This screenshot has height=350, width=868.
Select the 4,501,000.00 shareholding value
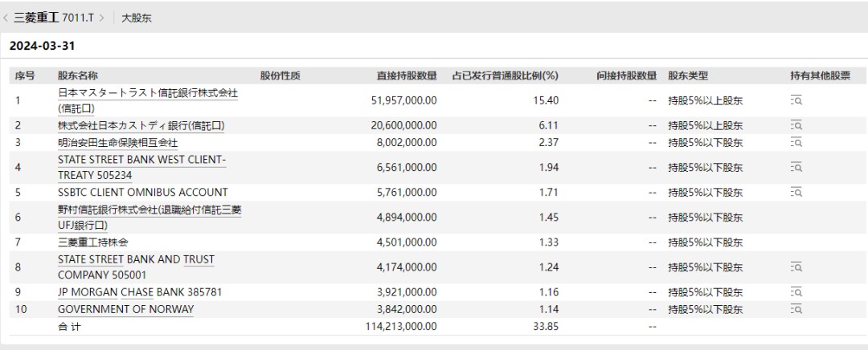pyautogui.click(x=407, y=242)
